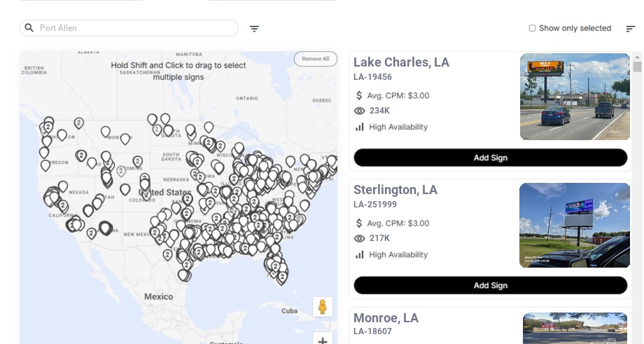Click the search magnifier icon
The width and height of the screenshot is (644, 344).
[29, 28]
